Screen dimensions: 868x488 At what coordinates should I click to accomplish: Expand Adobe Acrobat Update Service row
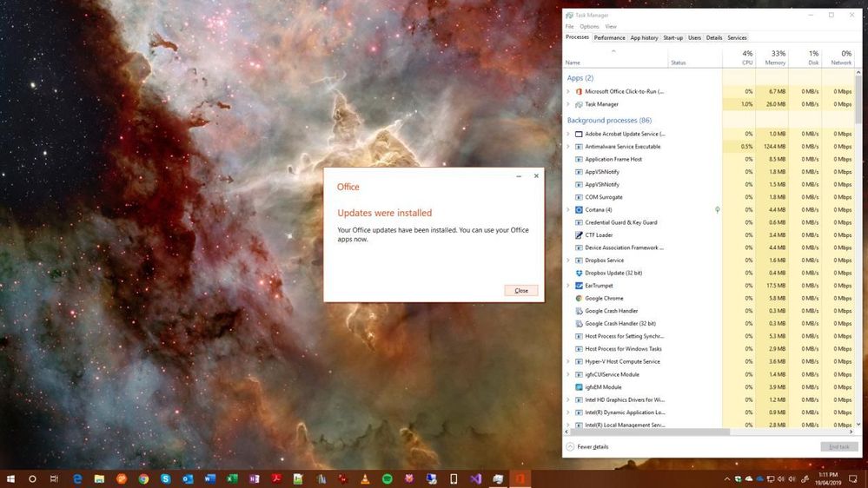click(568, 134)
